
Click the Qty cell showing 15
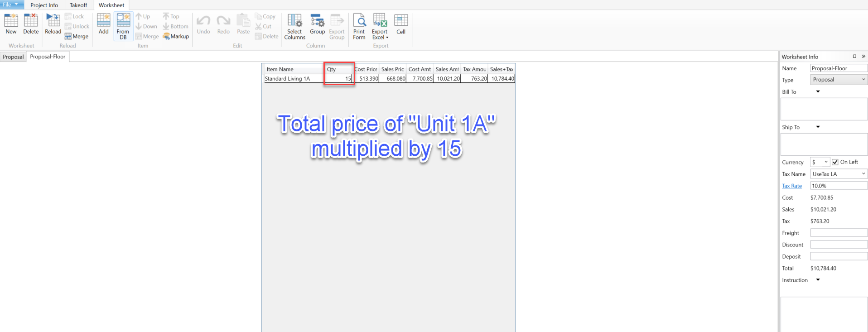point(339,78)
